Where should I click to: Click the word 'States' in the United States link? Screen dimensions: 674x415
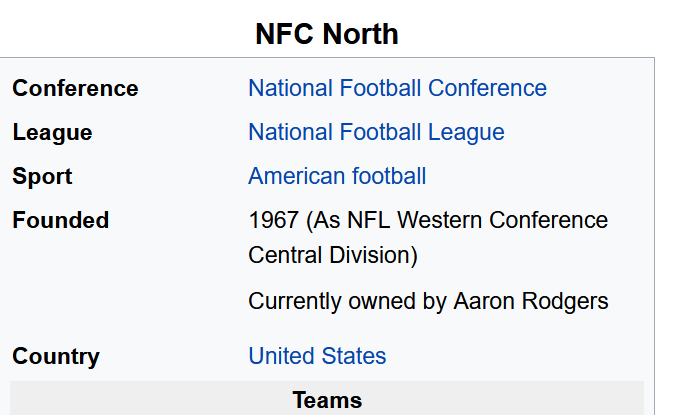click(x=354, y=356)
